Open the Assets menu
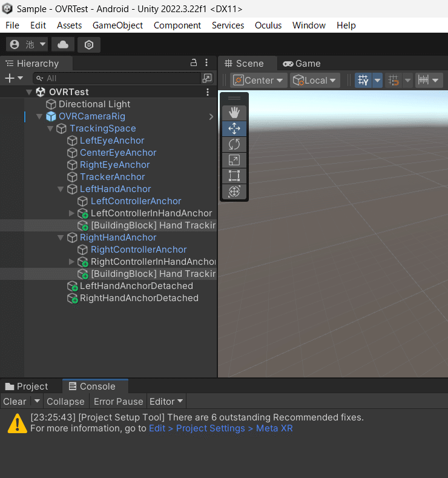 (70, 25)
